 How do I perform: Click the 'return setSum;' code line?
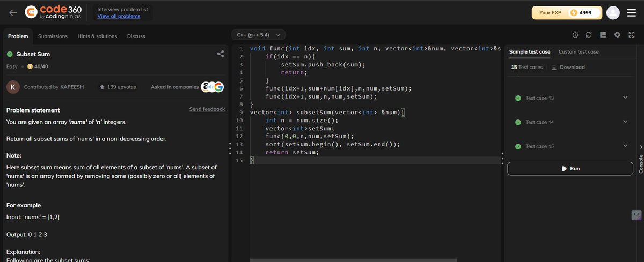click(x=292, y=152)
